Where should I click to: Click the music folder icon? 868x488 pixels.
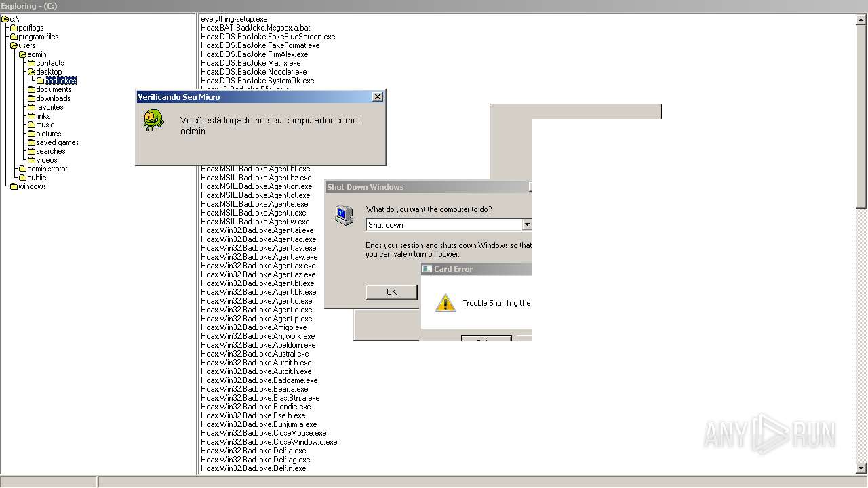31,125
